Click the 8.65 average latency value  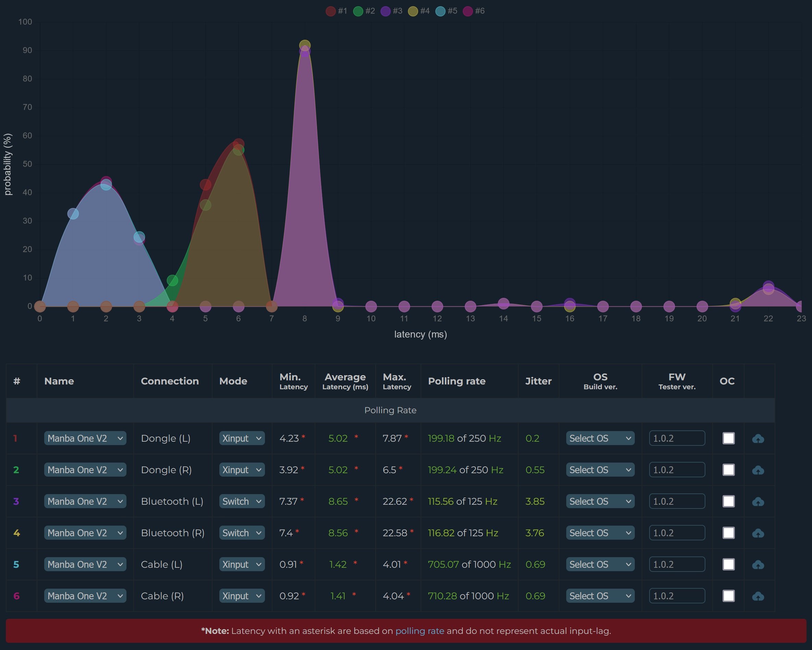(338, 502)
